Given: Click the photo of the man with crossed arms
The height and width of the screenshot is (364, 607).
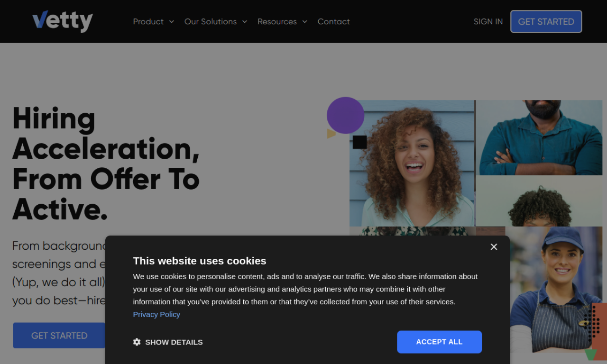Looking at the screenshot, I should tap(539, 137).
